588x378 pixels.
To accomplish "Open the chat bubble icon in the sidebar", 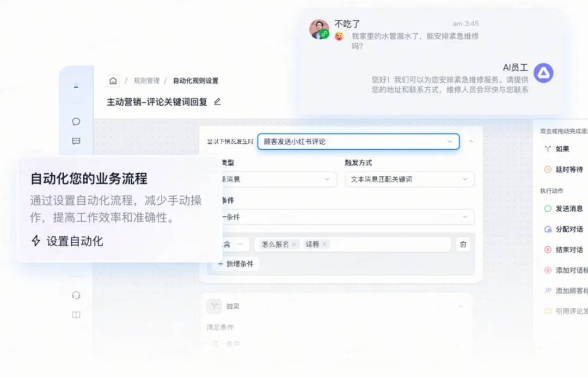I will point(76,121).
